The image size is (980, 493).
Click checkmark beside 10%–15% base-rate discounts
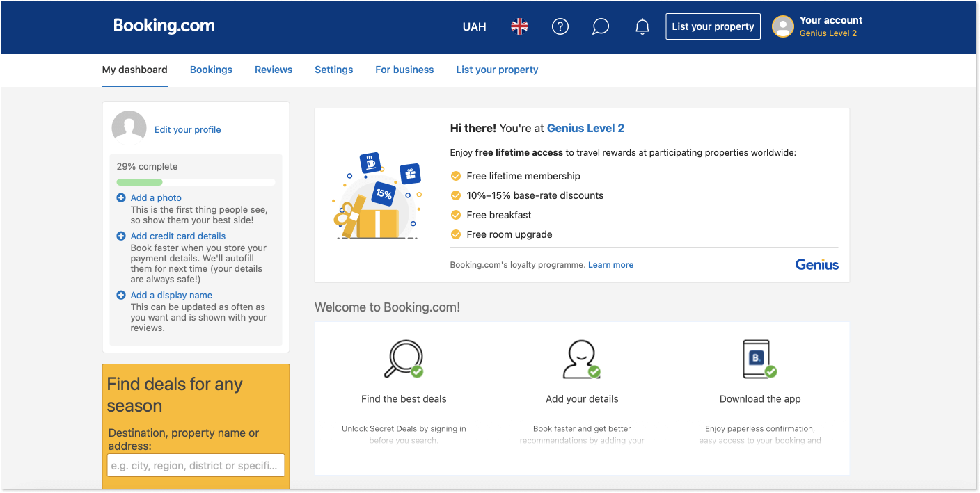[456, 195]
